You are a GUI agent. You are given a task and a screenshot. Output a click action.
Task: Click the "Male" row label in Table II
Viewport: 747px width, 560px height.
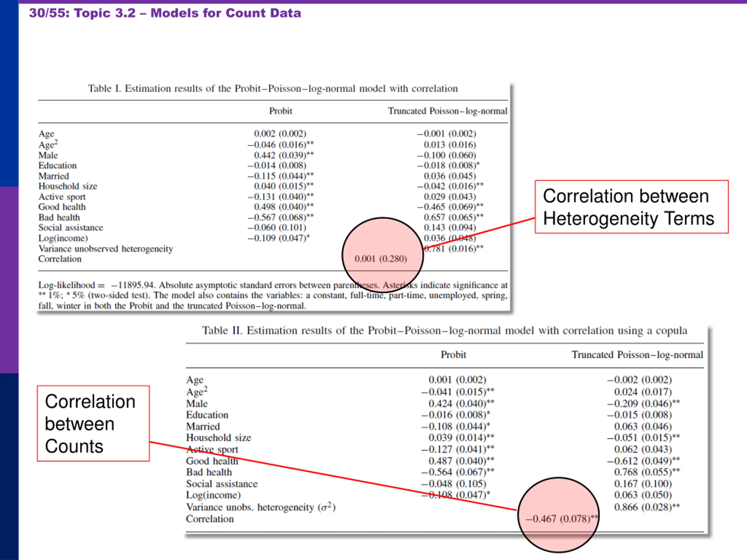[197, 404]
